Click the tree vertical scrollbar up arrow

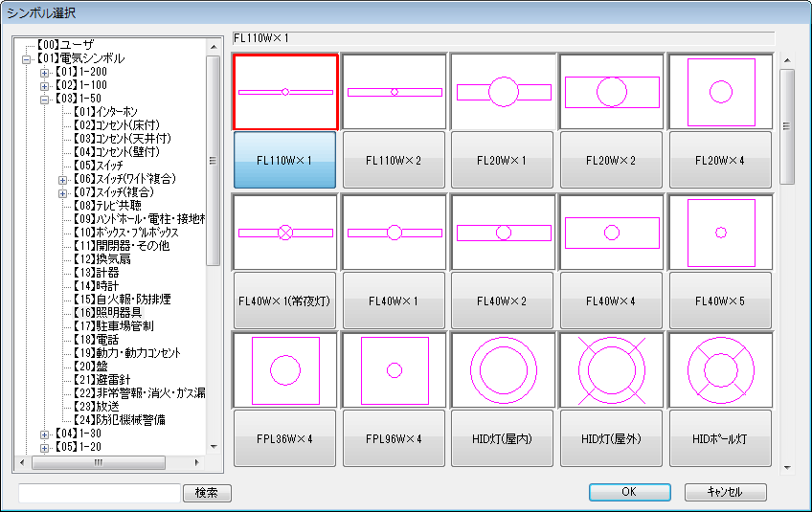[x=214, y=47]
